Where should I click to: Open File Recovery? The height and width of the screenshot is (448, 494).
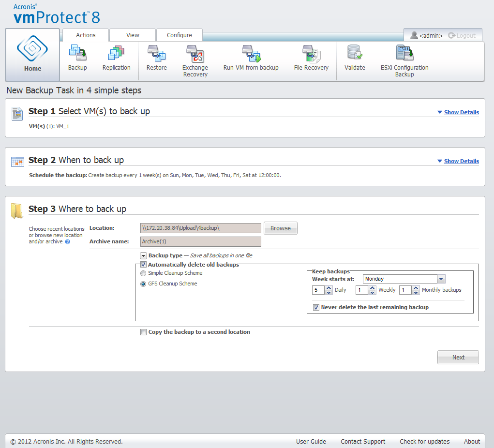[311, 58]
